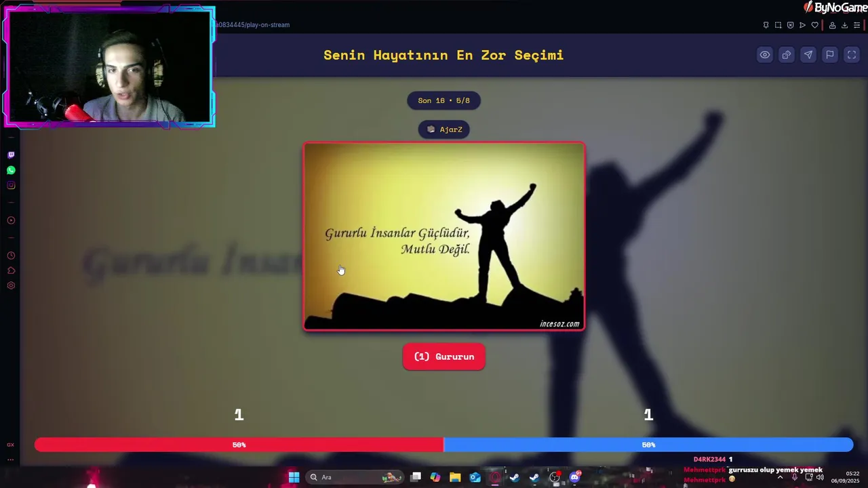Open the profile account icon in the browser toolbar
The width and height of the screenshot is (868, 488).
(832, 25)
